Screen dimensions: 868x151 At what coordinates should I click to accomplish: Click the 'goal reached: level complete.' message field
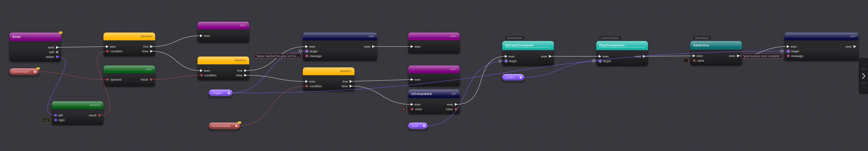pos(762,56)
